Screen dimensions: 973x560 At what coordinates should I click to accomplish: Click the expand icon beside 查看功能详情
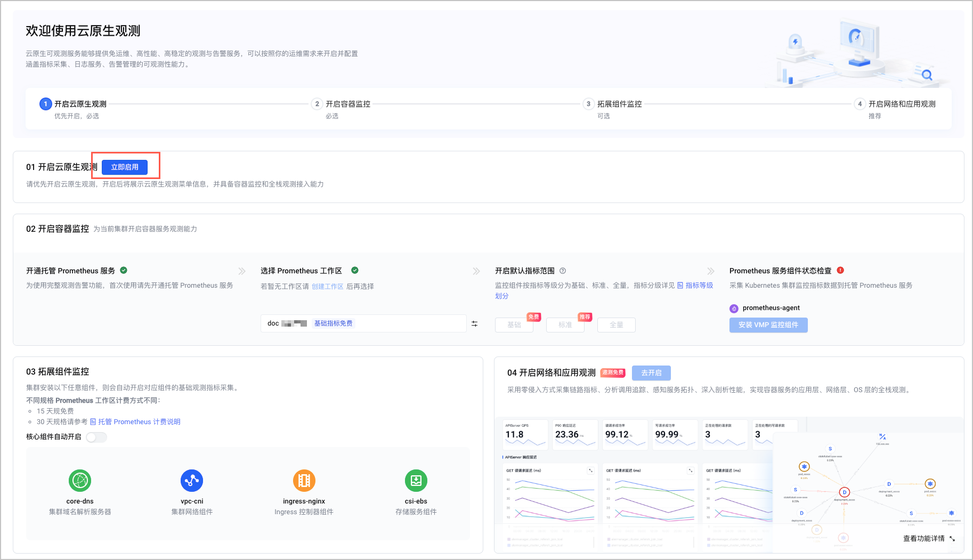(952, 539)
